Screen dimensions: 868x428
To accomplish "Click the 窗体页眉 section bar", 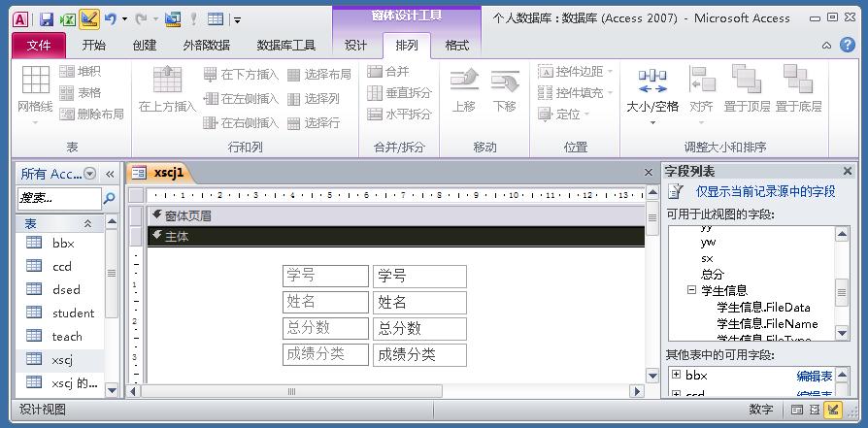I will pyautogui.click(x=396, y=215).
